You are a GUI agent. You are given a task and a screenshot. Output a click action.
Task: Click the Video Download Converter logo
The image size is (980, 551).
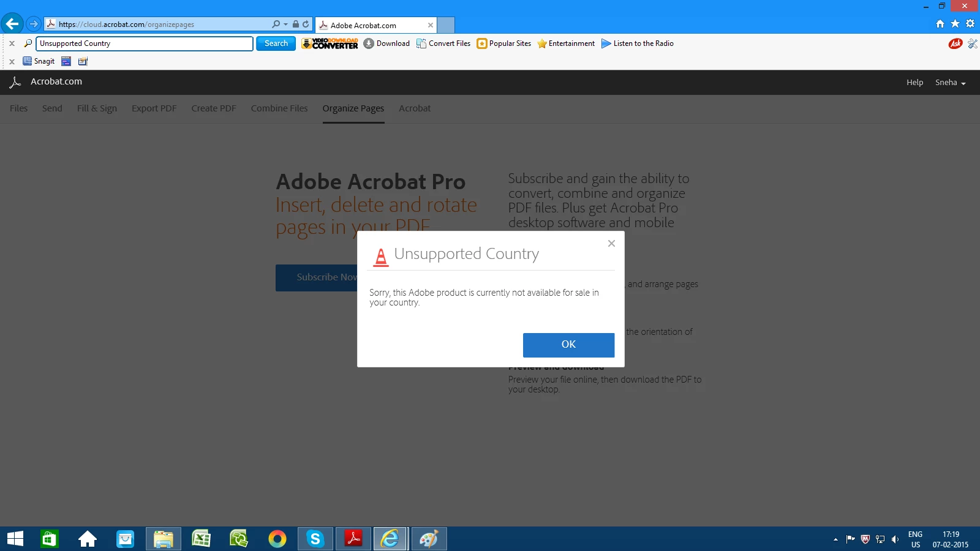pos(330,43)
